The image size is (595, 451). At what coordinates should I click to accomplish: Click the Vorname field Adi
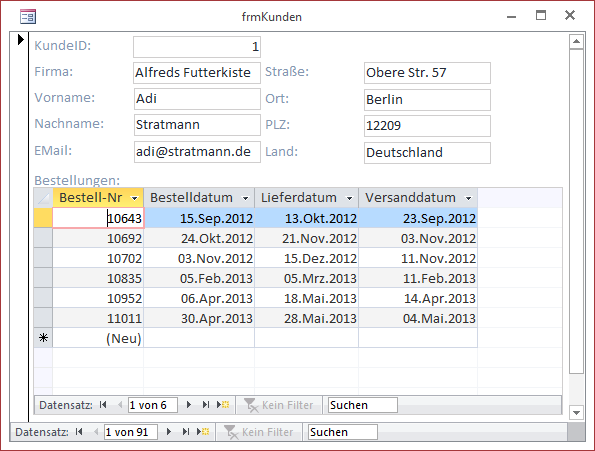[x=197, y=99]
